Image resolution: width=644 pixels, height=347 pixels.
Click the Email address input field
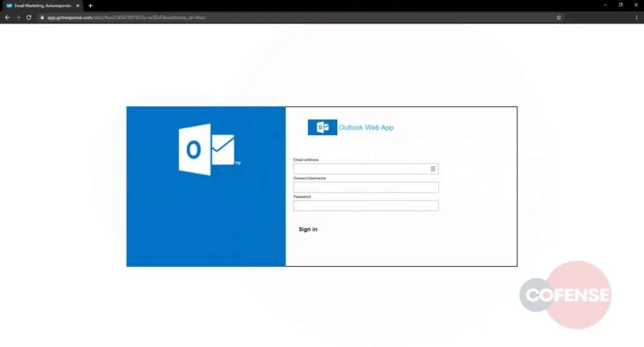tap(365, 169)
